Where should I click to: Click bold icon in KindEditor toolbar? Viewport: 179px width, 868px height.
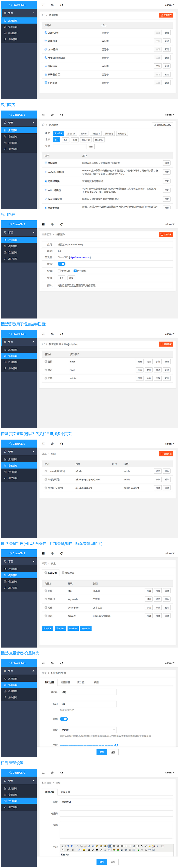click(x=89, y=849)
